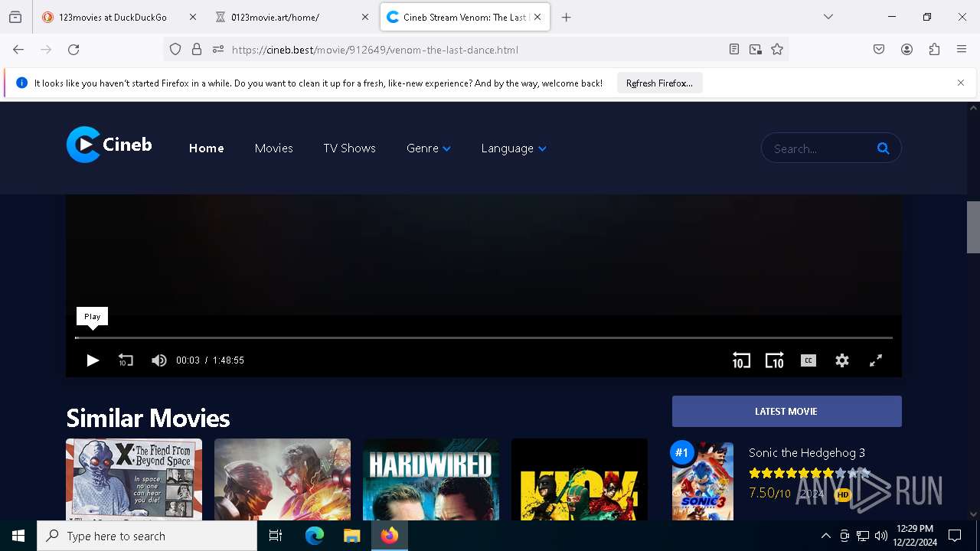Bookmark this page with the star icon
The image size is (980, 551).
click(777, 49)
